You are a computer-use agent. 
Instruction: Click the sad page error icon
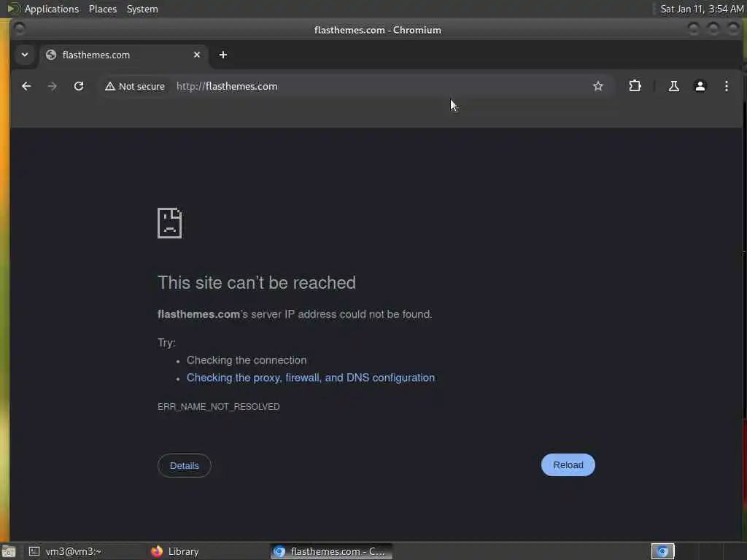coord(169,223)
